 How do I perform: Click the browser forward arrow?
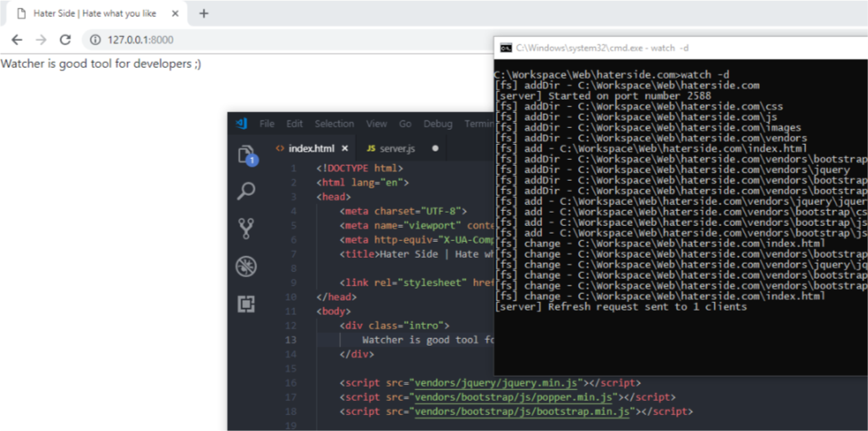pyautogui.click(x=41, y=39)
